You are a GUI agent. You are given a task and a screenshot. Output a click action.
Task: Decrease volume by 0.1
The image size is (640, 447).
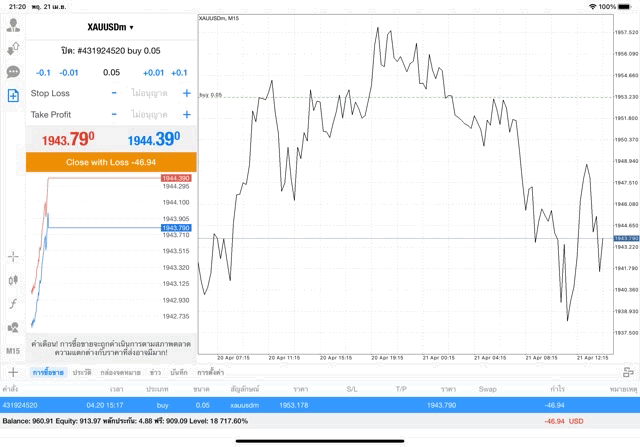(x=43, y=73)
